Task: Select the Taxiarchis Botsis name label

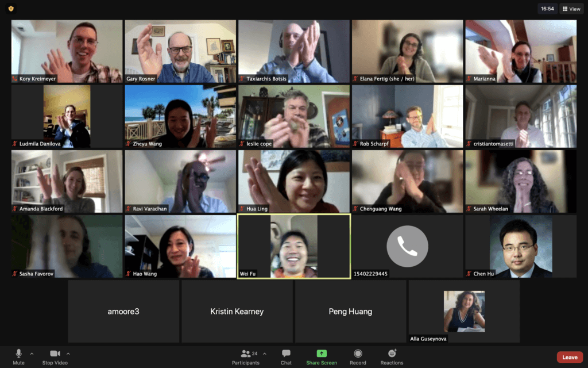Action: point(266,79)
